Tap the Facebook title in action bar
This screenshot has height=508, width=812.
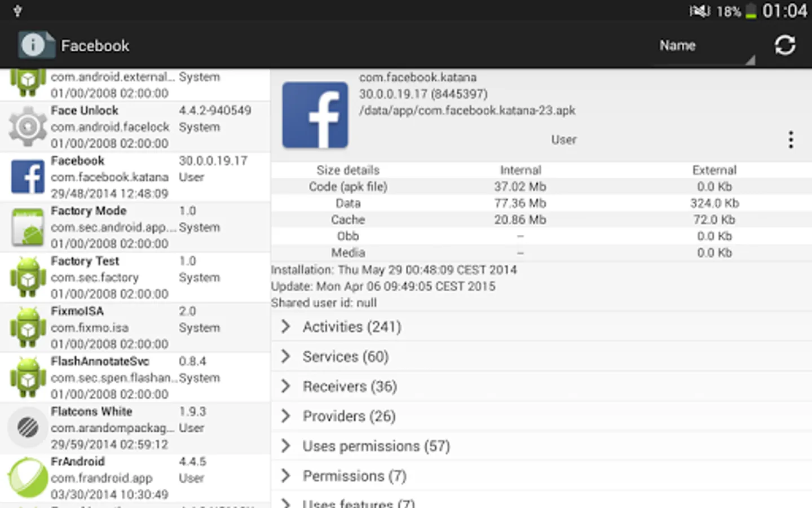(x=95, y=46)
